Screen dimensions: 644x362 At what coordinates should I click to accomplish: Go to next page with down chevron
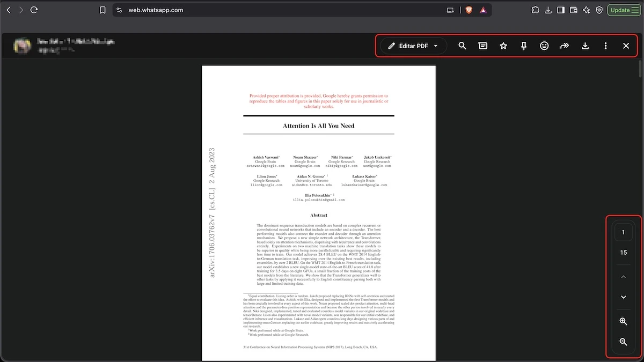(623, 297)
